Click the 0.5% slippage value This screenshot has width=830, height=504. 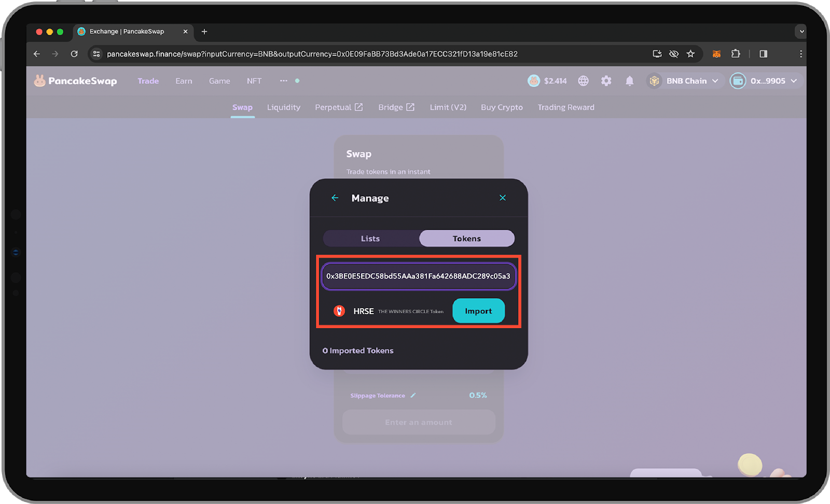click(x=478, y=395)
